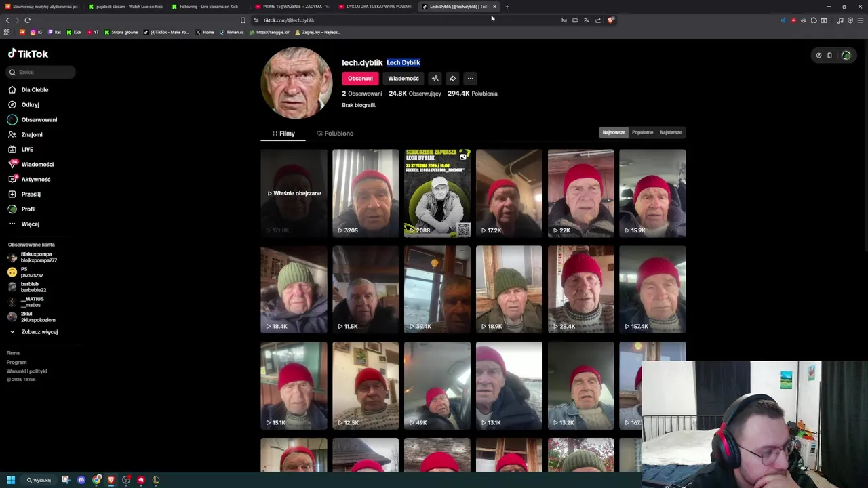868x488 pixels.
Task: Click the green avatar in top-right pill
Action: (846, 56)
